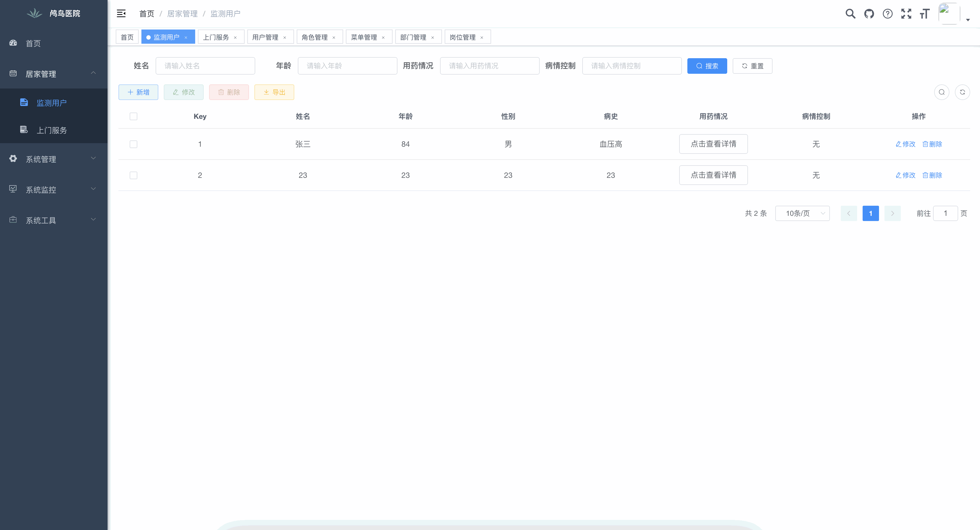Hide the search bar with round magnifier button
The height and width of the screenshot is (530, 980).
942,92
